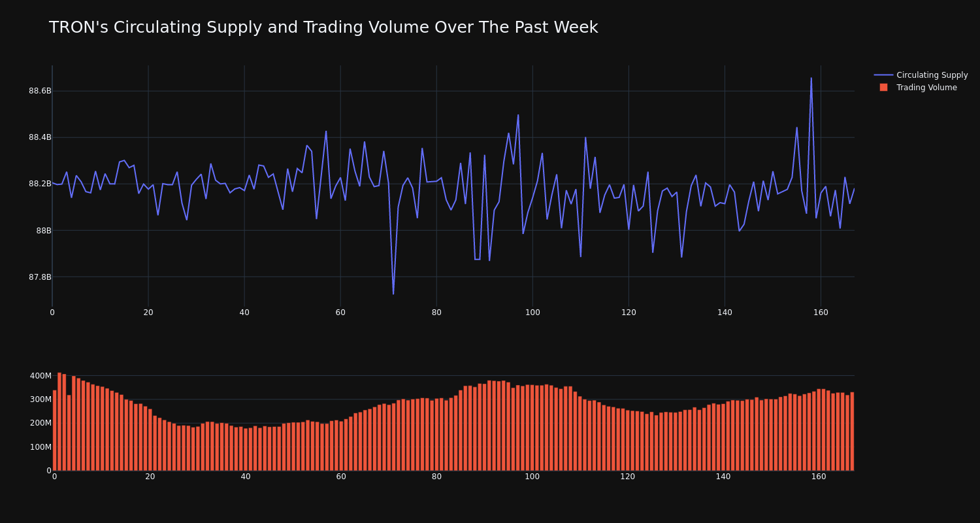Click the 88.6B y-axis label

[x=40, y=91]
